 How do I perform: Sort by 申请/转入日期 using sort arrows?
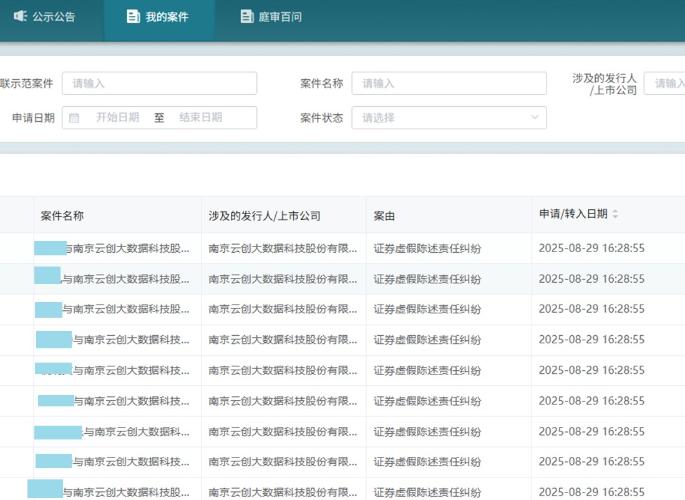point(615,214)
